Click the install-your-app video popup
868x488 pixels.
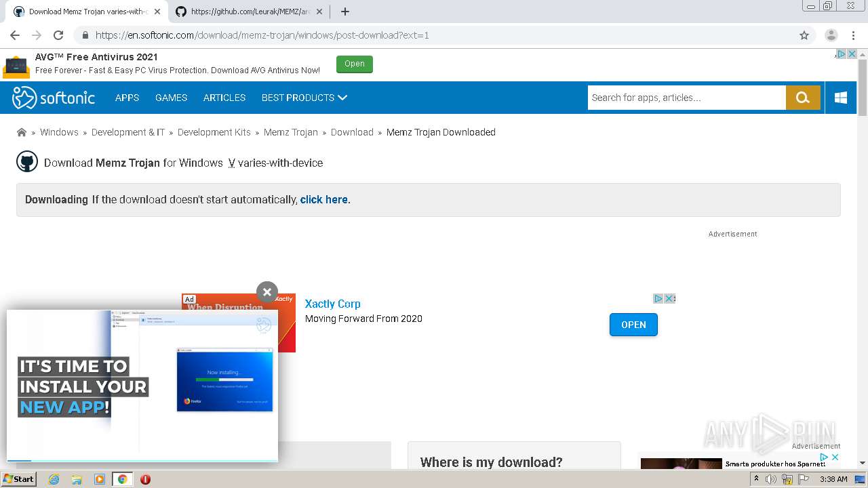(x=142, y=385)
